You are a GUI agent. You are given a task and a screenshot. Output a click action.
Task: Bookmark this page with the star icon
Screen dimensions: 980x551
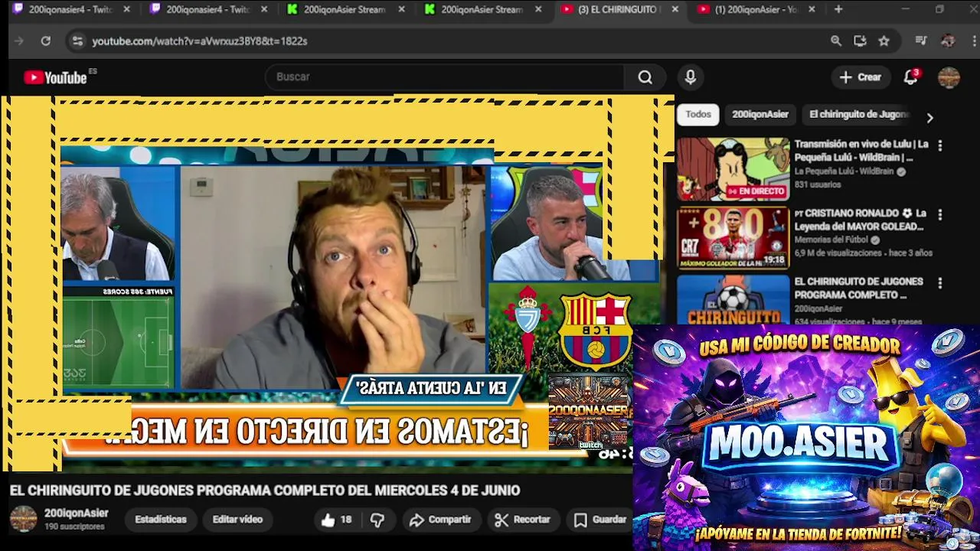pos(884,41)
